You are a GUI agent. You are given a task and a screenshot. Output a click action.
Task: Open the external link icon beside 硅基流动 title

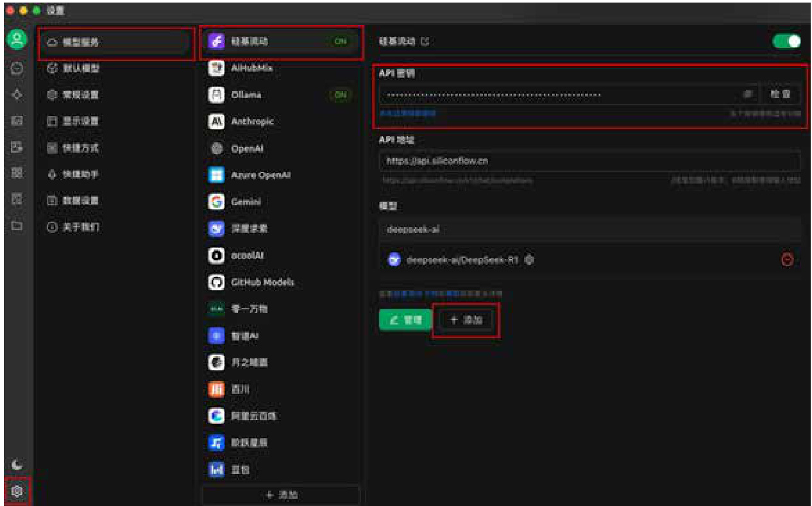(425, 42)
